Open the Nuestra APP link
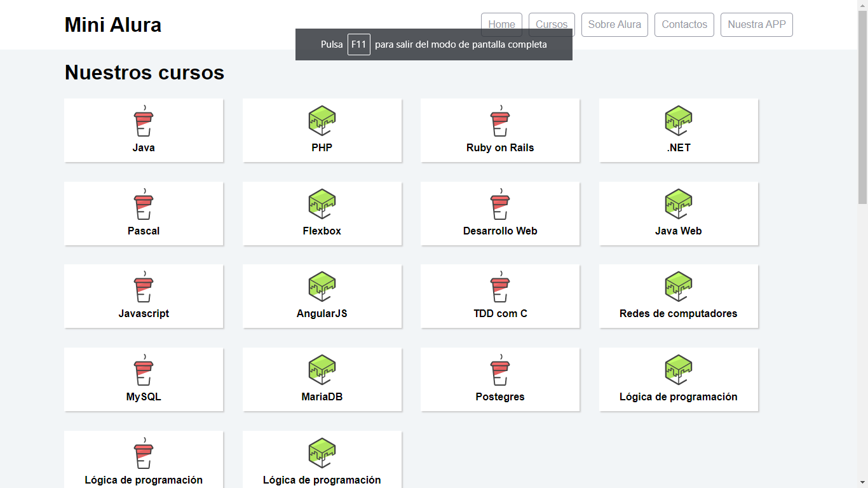Screen dimensions: 868x488 757,25
